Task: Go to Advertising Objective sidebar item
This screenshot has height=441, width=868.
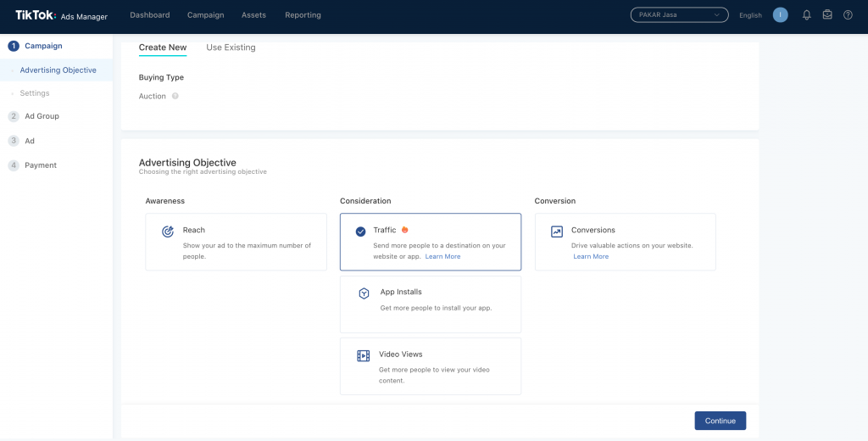Action: (57, 70)
